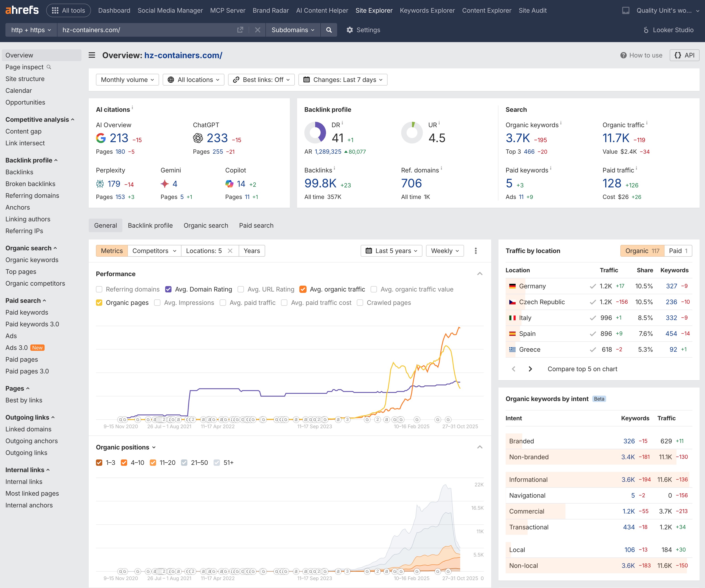Click the search magnifier in the URL bar
Screen dimensions: 705x588
[x=329, y=30]
